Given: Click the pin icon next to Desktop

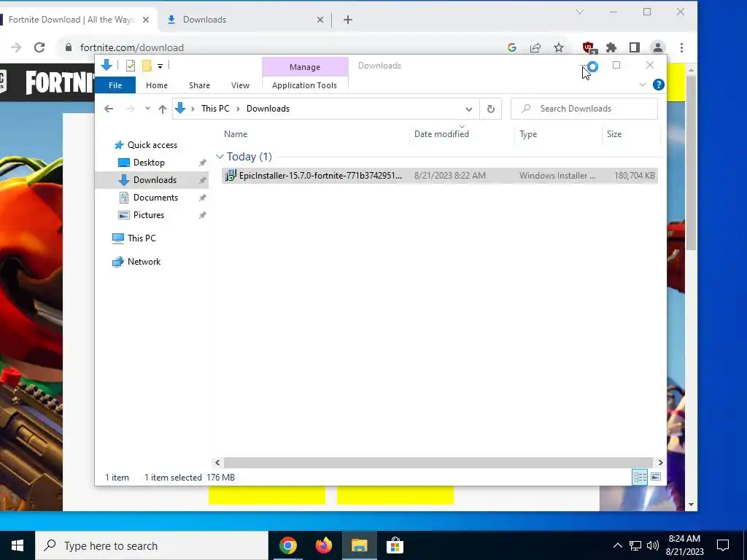Looking at the screenshot, I should 203,163.
